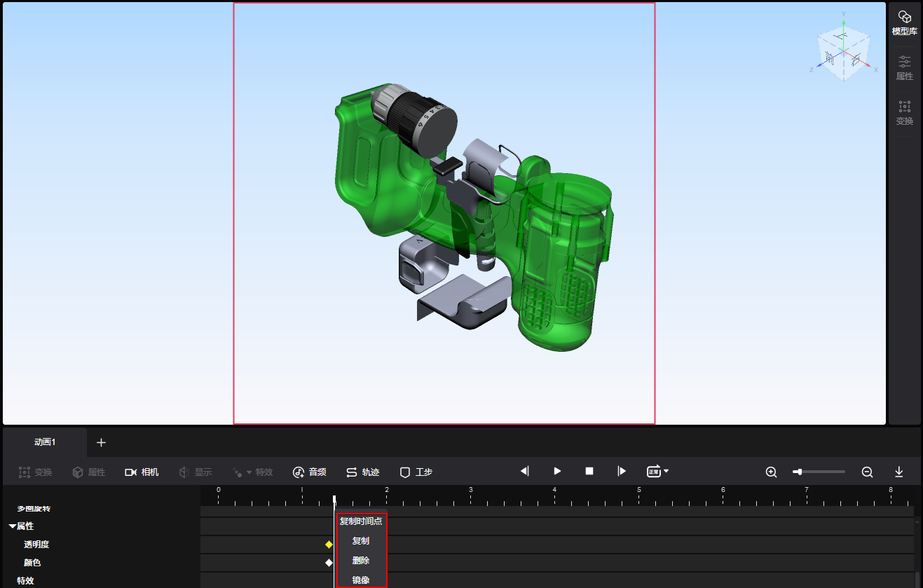Image resolution: width=923 pixels, height=588 pixels.
Task: Switch to the 动画1 tab
Action: 45,443
